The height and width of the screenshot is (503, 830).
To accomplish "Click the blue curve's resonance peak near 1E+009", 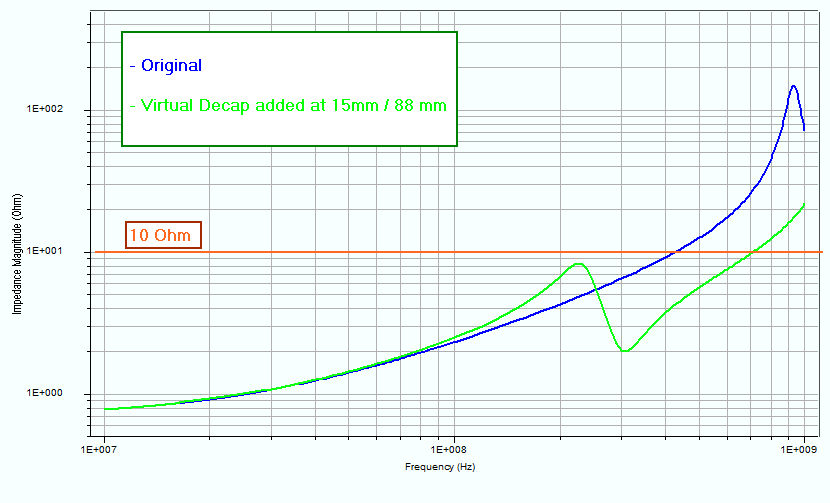I will (793, 86).
